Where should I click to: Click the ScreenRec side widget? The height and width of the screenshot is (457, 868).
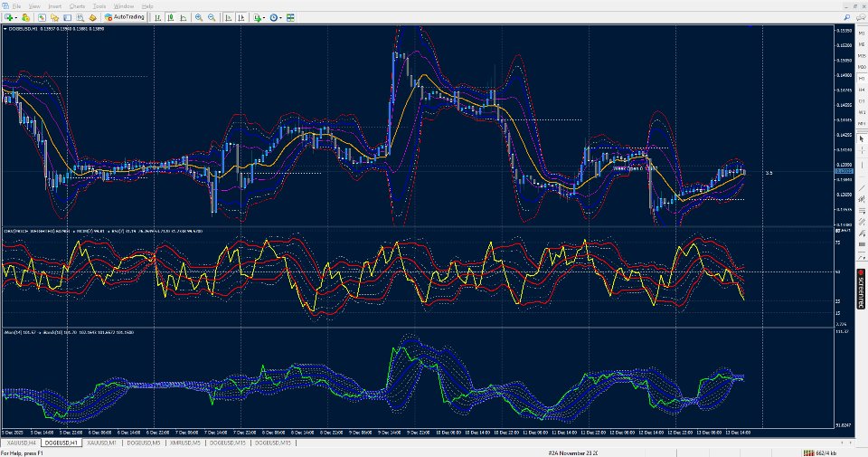tap(862, 290)
